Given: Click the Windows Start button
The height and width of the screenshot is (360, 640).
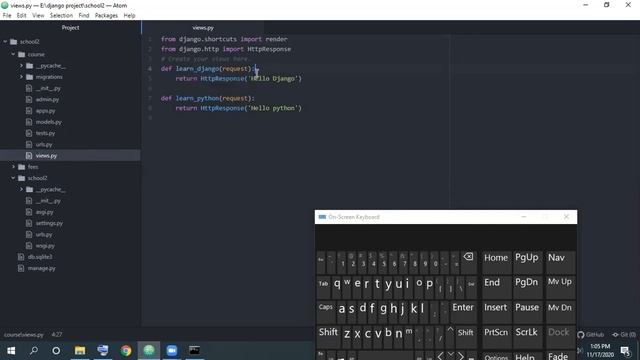Looking at the screenshot, I should 11,350.
